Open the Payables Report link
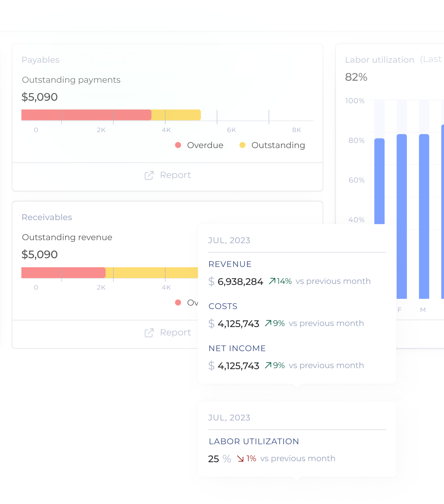 [x=175, y=175]
